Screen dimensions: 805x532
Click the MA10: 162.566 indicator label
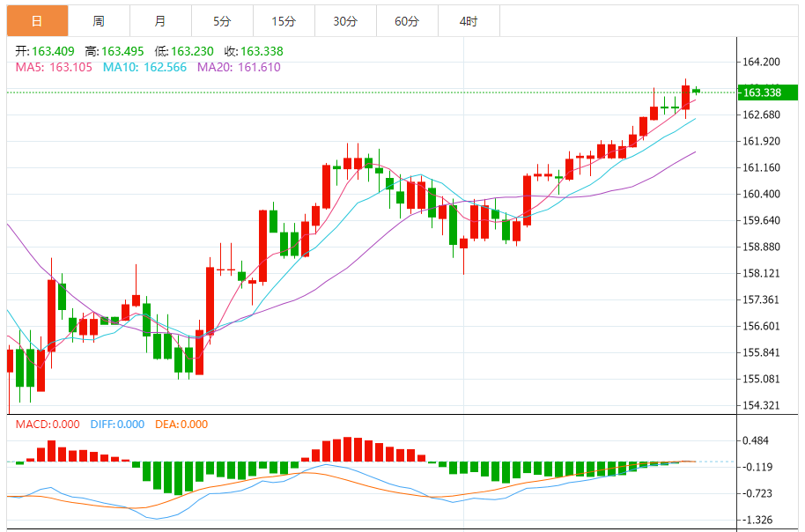click(144, 67)
